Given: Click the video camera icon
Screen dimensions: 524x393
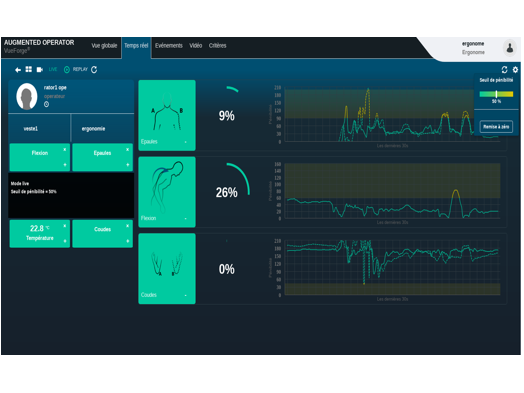Looking at the screenshot, I should [x=40, y=70].
